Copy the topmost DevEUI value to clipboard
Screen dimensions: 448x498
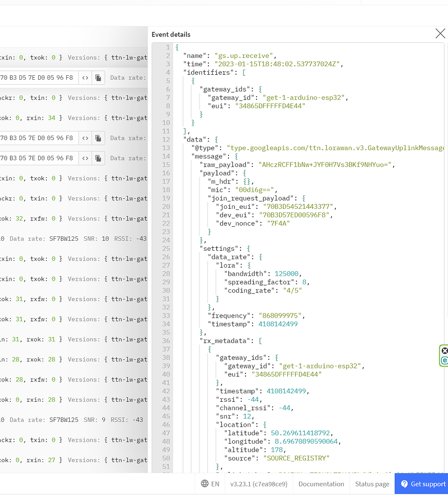[x=98, y=78]
